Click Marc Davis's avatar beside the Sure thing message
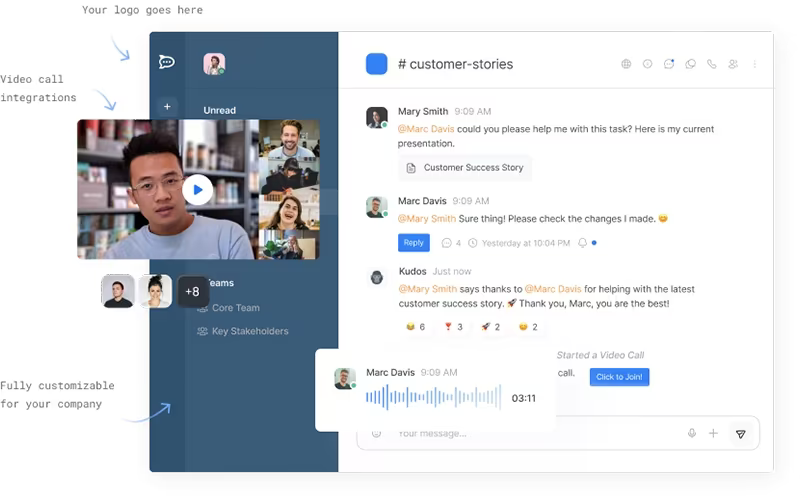This screenshot has height=500, width=800. coord(377,207)
